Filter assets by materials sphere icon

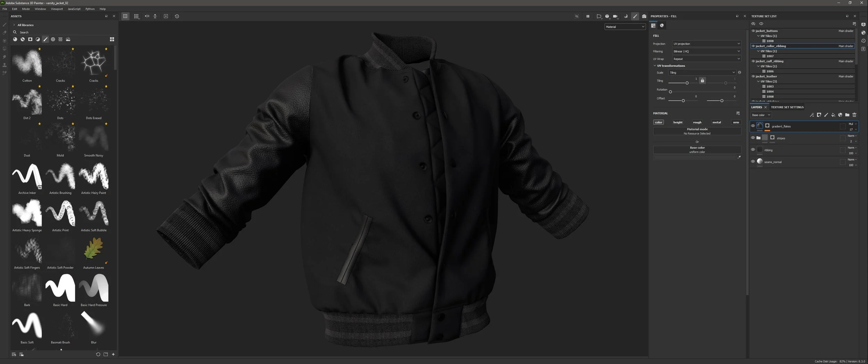[15, 39]
